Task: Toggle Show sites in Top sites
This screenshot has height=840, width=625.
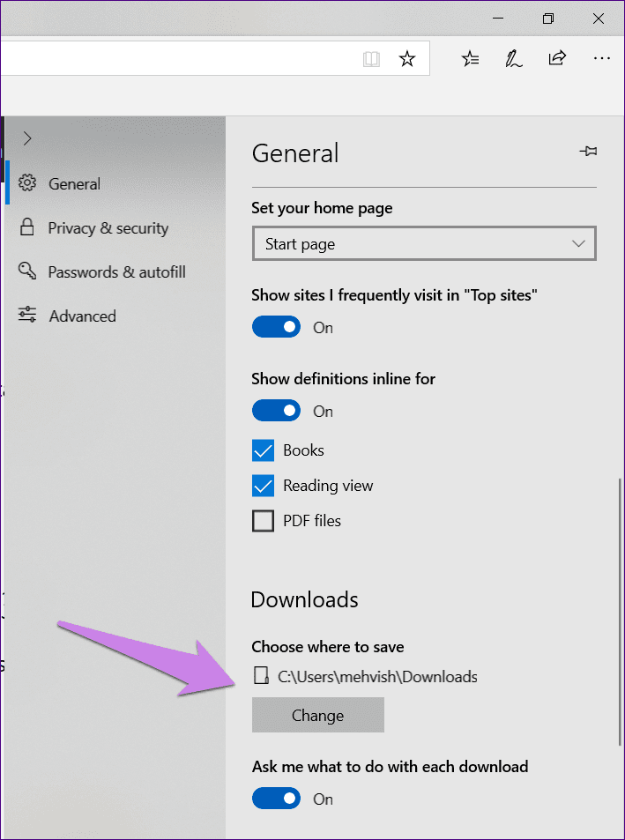Action: pyautogui.click(x=276, y=327)
